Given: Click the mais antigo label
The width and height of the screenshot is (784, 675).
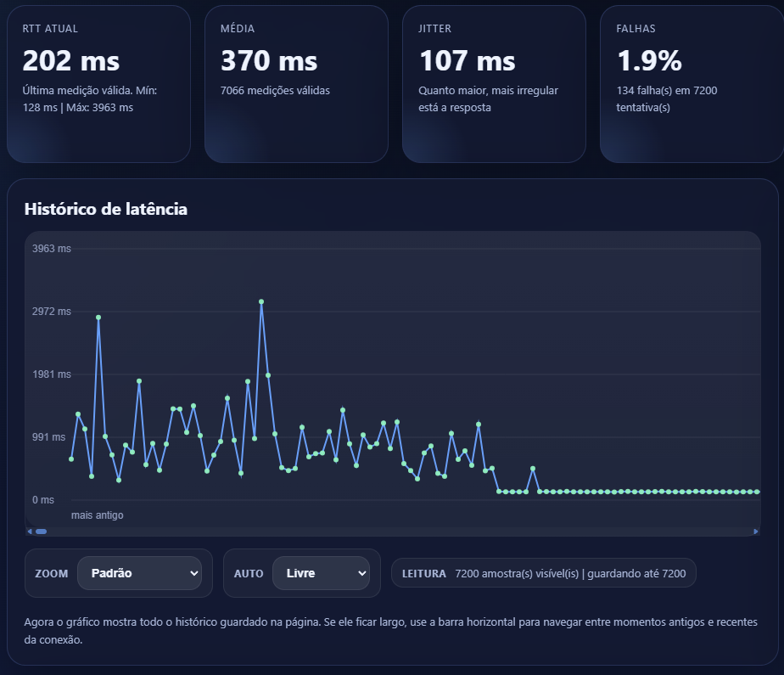Looking at the screenshot, I should 98,515.
